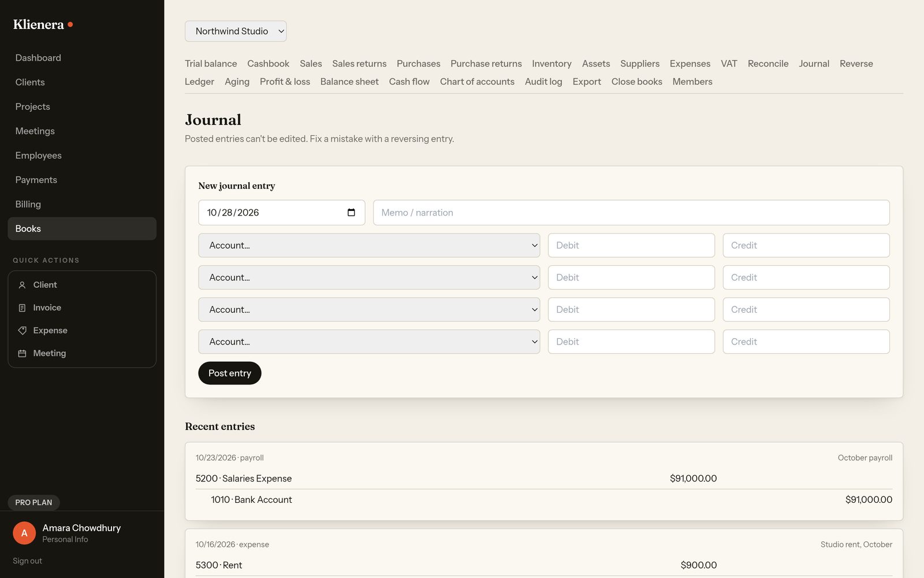Image resolution: width=924 pixels, height=578 pixels.
Task: Open the date picker calendar icon
Action: pyautogui.click(x=351, y=213)
